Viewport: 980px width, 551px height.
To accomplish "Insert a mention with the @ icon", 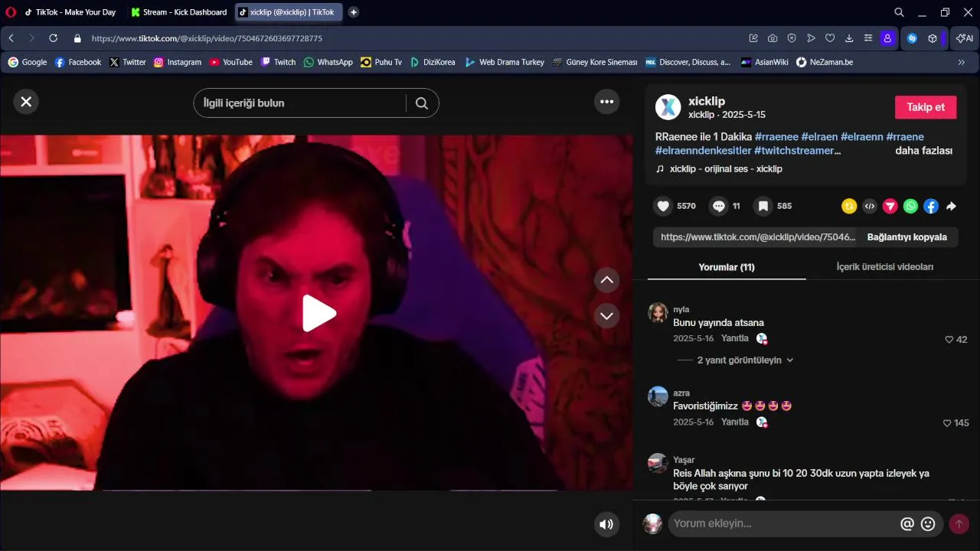I will point(907,524).
